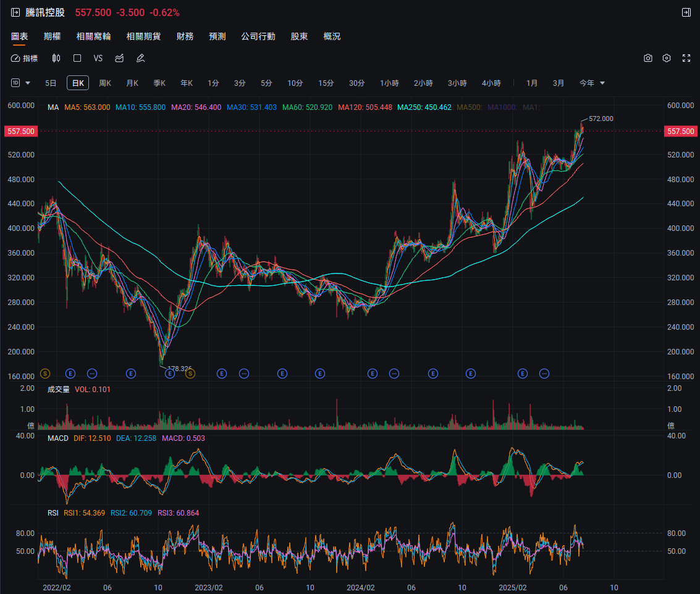Viewport: 700px width, 594px height.
Task: Enter fullscreen chart mode
Action: [x=686, y=58]
